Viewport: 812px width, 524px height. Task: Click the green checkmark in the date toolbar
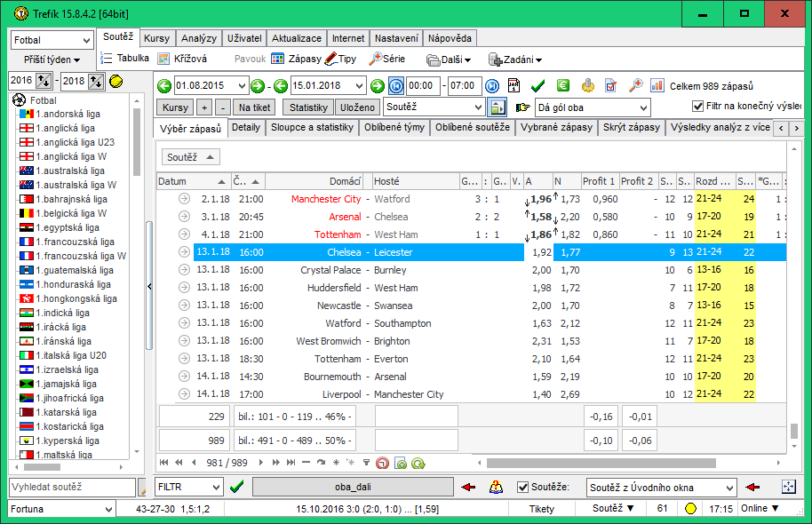[538, 85]
